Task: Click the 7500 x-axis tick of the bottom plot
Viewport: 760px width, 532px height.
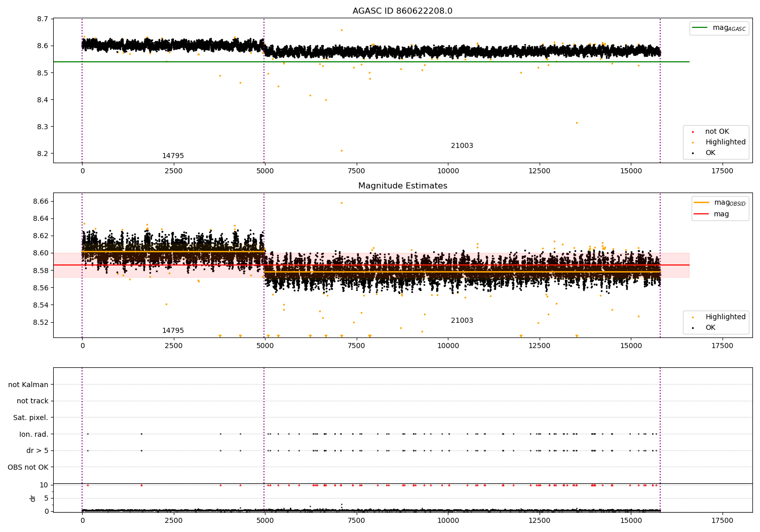Action: click(356, 521)
